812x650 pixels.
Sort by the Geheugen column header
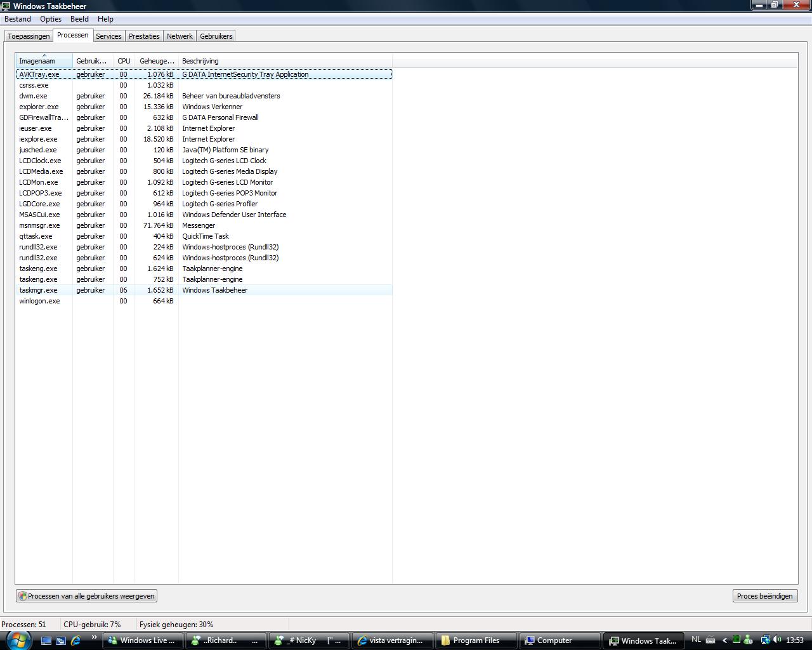[156, 61]
